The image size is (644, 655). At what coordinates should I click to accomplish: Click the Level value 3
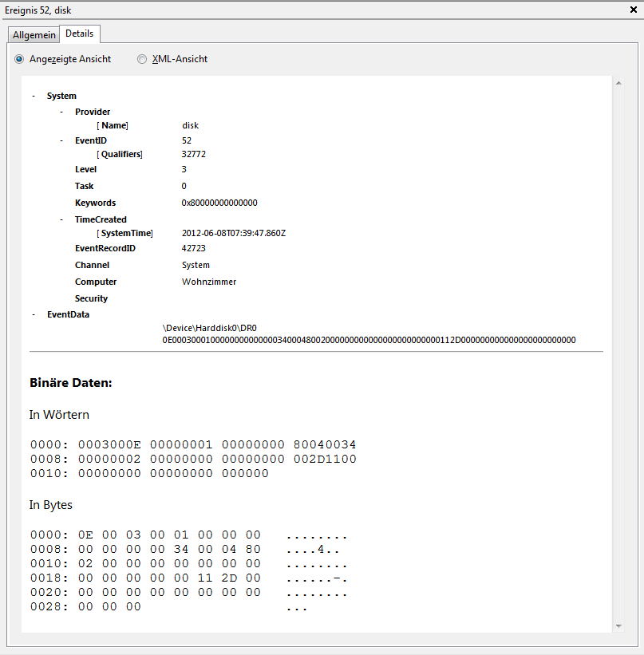[184, 169]
